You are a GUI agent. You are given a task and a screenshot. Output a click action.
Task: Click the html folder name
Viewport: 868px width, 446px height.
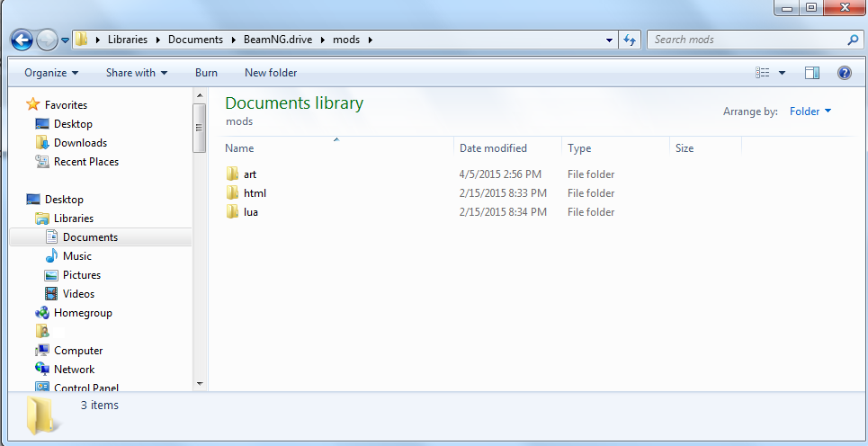click(255, 193)
